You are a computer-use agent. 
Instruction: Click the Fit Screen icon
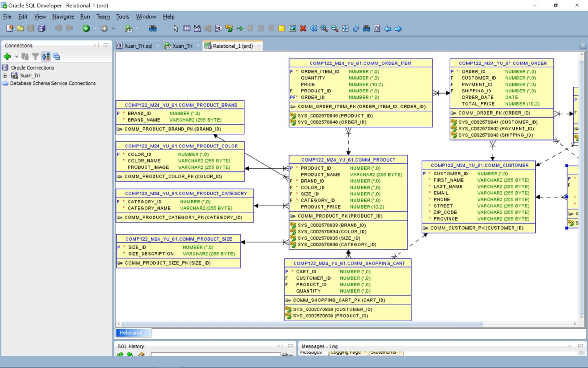pyautogui.click(x=345, y=28)
